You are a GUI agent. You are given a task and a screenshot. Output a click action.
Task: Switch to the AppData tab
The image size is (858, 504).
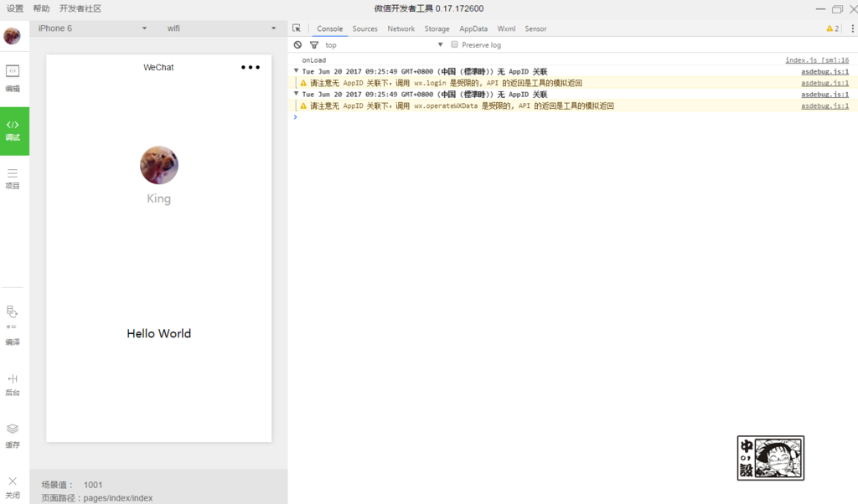point(473,28)
